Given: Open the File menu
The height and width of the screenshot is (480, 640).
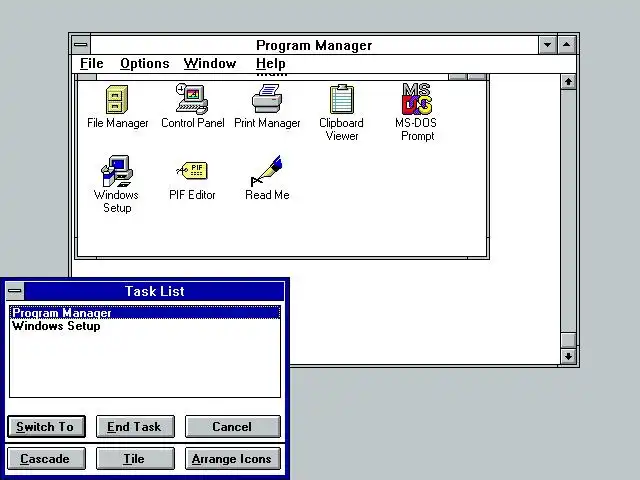Looking at the screenshot, I should point(92,64).
